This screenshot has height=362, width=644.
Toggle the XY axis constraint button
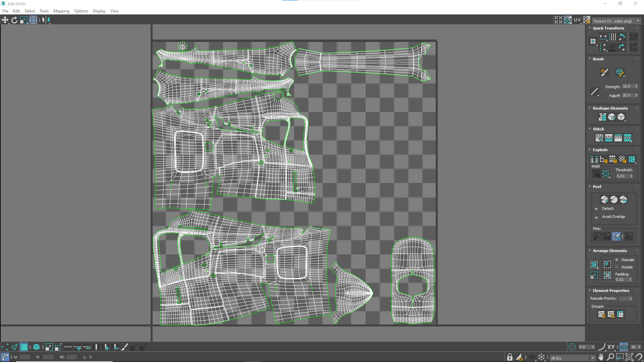click(x=611, y=347)
